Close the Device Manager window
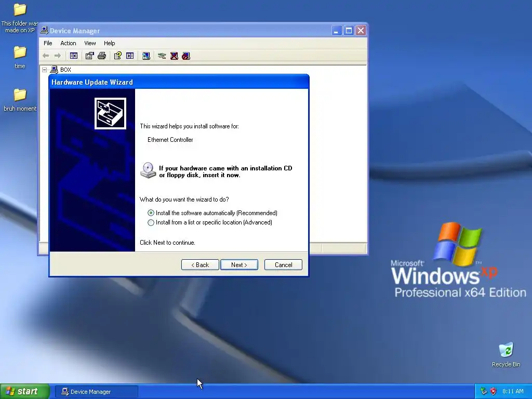This screenshot has width=532, height=399. (361, 31)
